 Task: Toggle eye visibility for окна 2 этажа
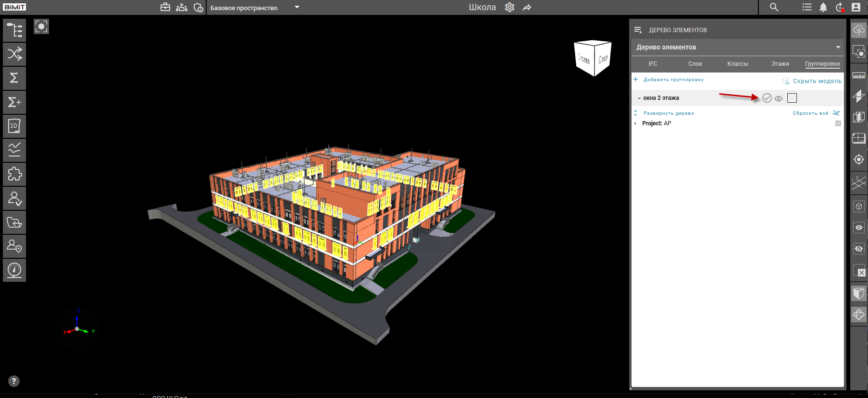click(779, 98)
